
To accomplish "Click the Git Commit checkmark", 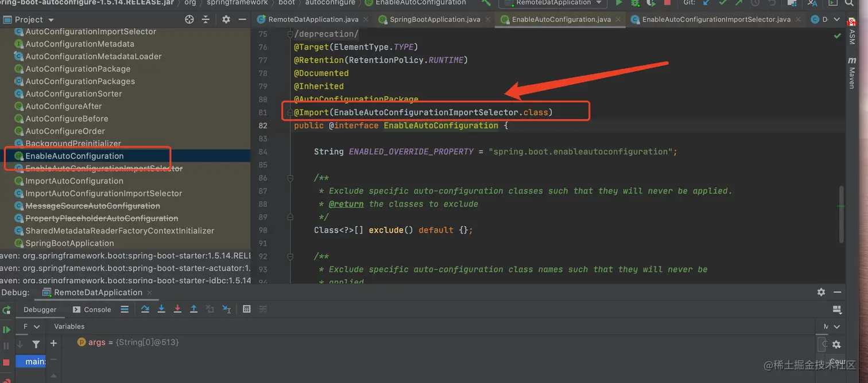I will point(723,3).
